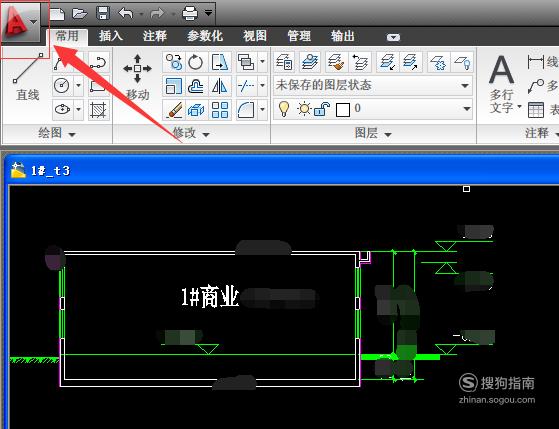Click the ribbon minimize toggle button

[393, 37]
